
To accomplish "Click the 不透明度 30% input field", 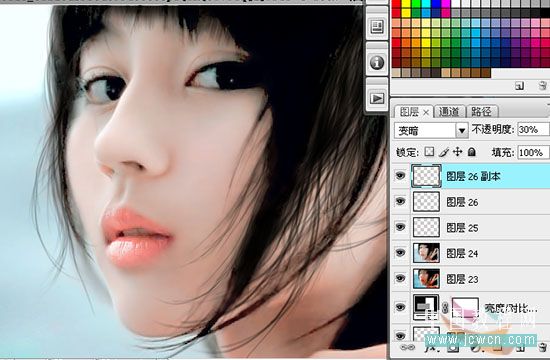I will 533,129.
